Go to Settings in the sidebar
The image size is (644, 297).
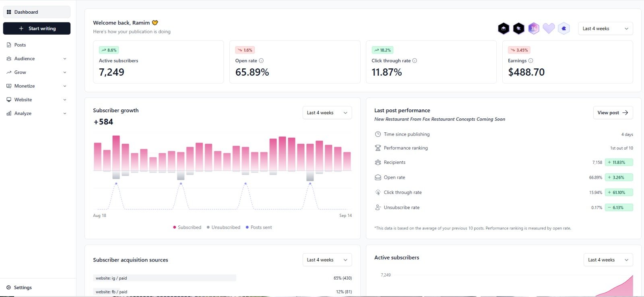click(x=23, y=287)
